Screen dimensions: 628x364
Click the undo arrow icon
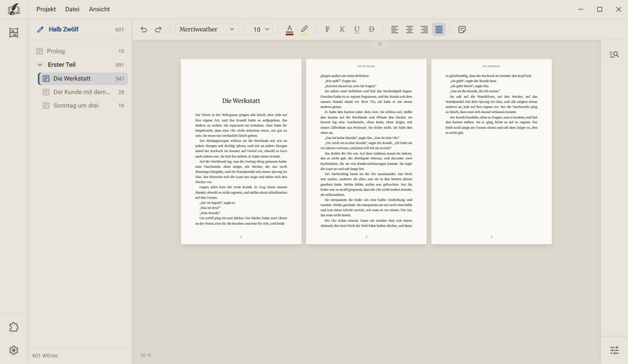pos(144,29)
